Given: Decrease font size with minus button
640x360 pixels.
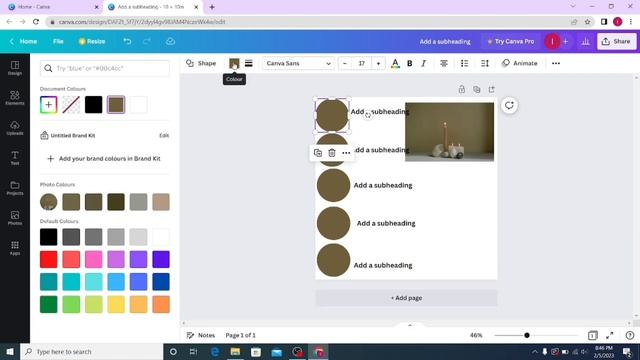Looking at the screenshot, I should pos(344,63).
